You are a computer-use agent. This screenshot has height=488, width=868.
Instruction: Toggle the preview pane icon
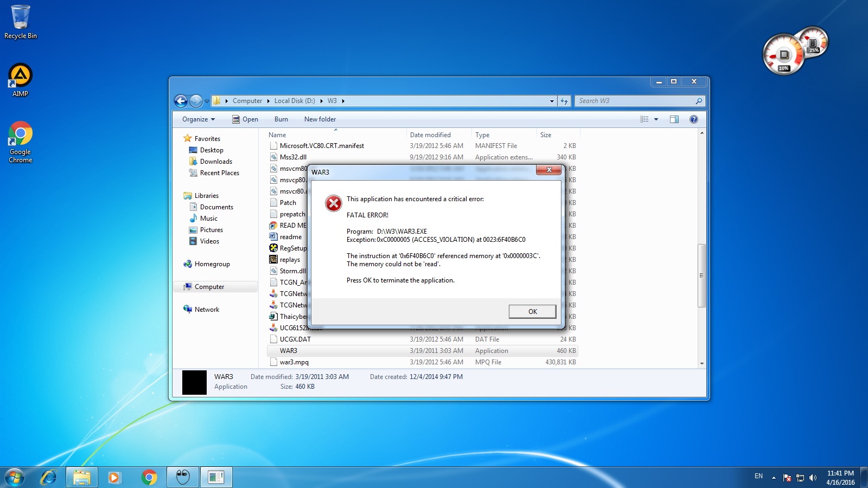pos(674,119)
